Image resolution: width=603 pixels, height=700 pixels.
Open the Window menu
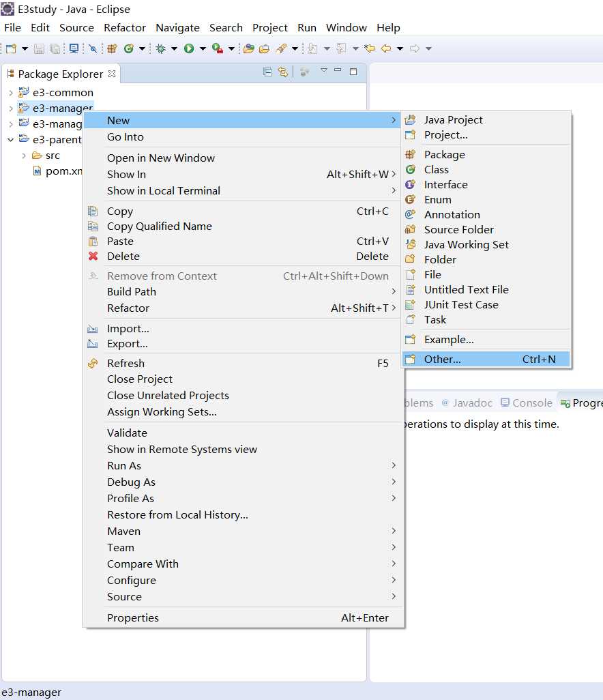[347, 28]
